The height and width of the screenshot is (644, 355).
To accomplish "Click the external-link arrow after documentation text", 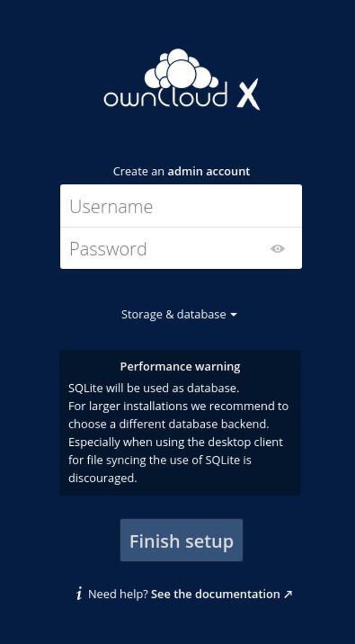I will (x=287, y=593).
